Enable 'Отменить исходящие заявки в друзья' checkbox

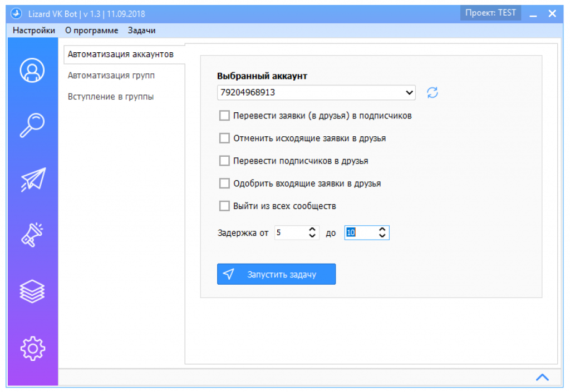click(224, 138)
